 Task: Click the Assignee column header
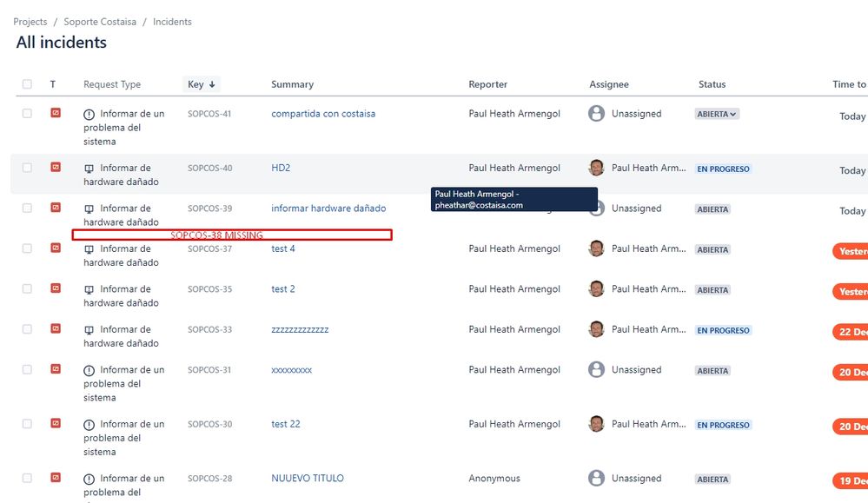[609, 84]
